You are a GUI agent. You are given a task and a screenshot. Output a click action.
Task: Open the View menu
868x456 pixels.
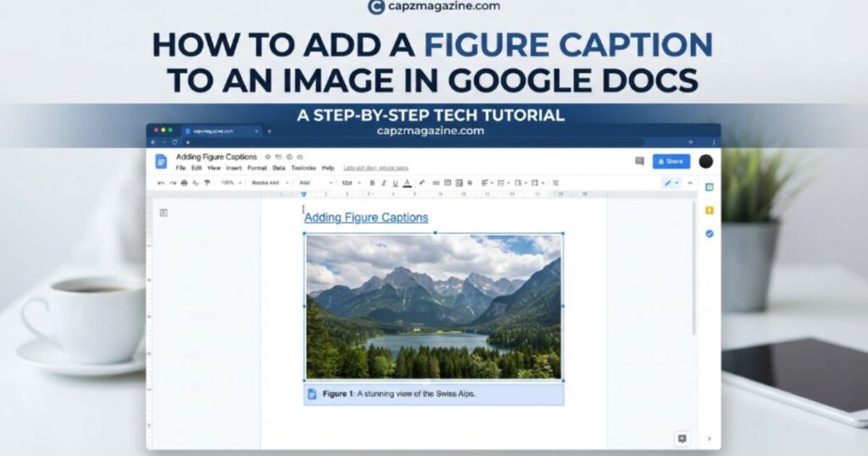pos(214,168)
